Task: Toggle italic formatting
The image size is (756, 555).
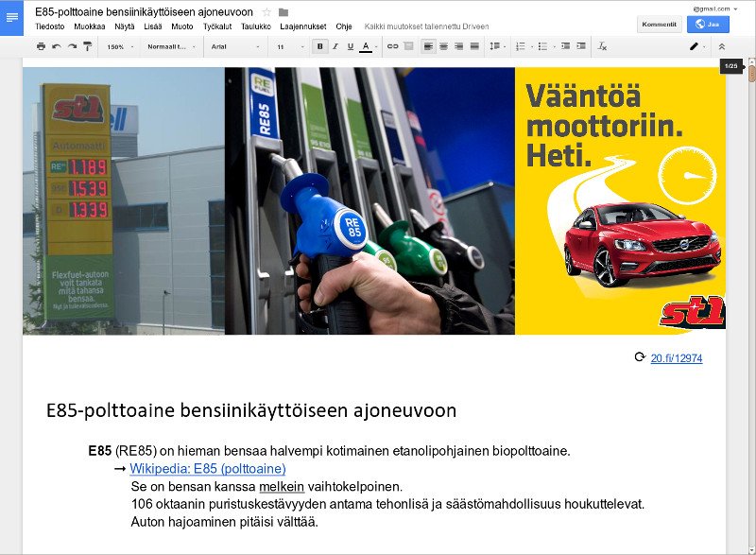Action: pos(335,46)
